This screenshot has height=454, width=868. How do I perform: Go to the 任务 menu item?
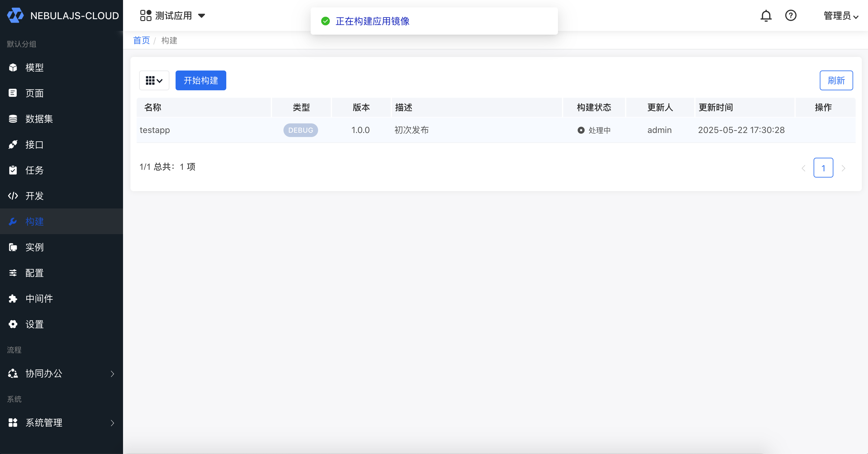point(34,170)
